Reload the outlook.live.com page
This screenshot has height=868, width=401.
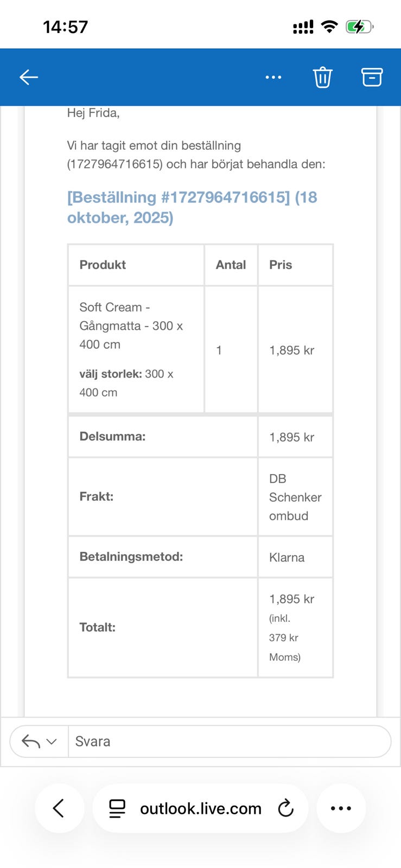click(x=285, y=808)
